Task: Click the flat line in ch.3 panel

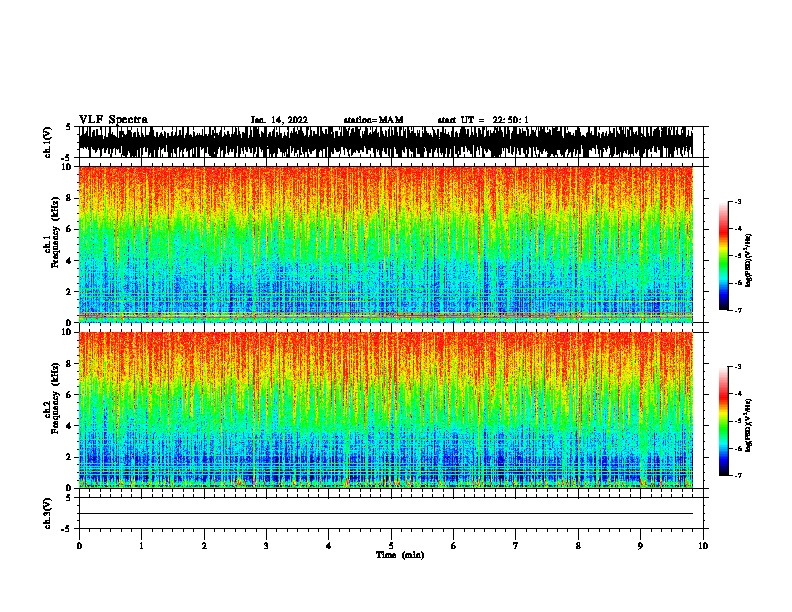Action: click(x=386, y=514)
